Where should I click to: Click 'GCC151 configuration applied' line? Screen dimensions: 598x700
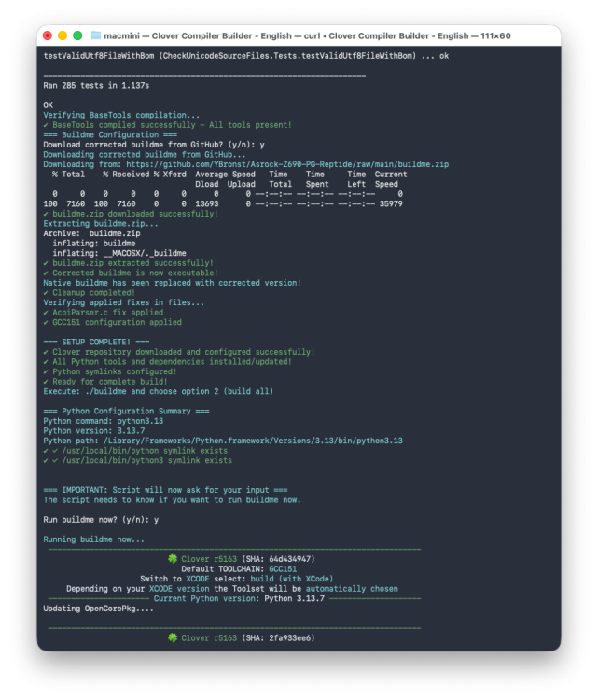(x=113, y=322)
